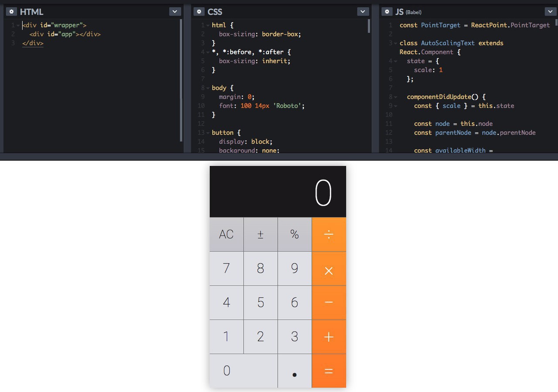Tap calculator digit 9 key

point(295,269)
